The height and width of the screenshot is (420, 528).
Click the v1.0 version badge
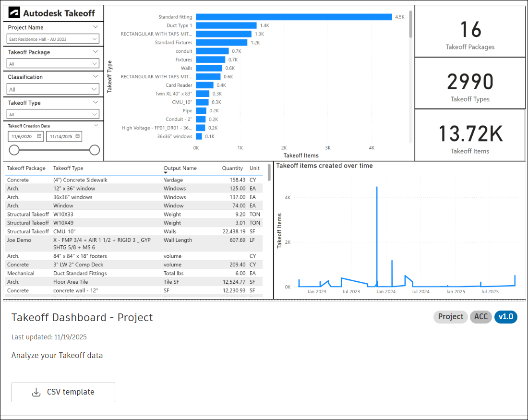coord(506,317)
